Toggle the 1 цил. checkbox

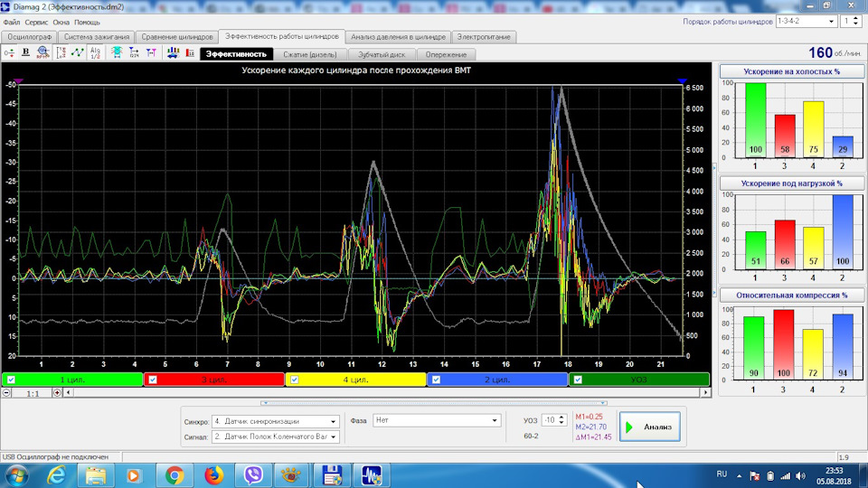tap(11, 380)
